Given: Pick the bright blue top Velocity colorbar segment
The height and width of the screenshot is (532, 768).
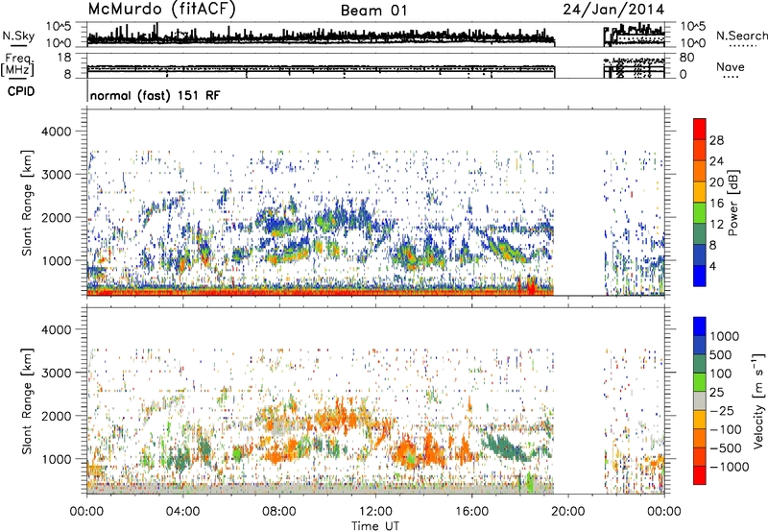Looking at the screenshot, I should [x=700, y=326].
